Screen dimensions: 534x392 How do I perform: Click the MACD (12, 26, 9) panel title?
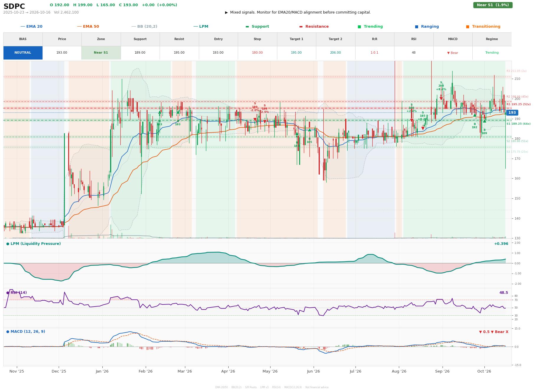tap(26, 332)
